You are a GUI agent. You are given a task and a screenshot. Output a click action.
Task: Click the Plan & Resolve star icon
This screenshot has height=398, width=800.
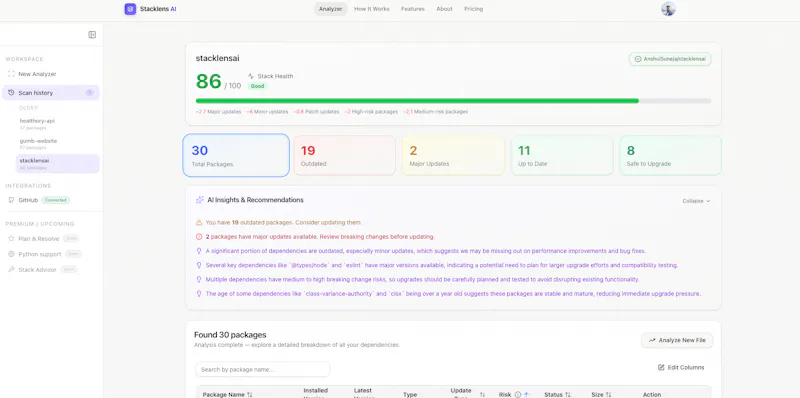point(11,238)
